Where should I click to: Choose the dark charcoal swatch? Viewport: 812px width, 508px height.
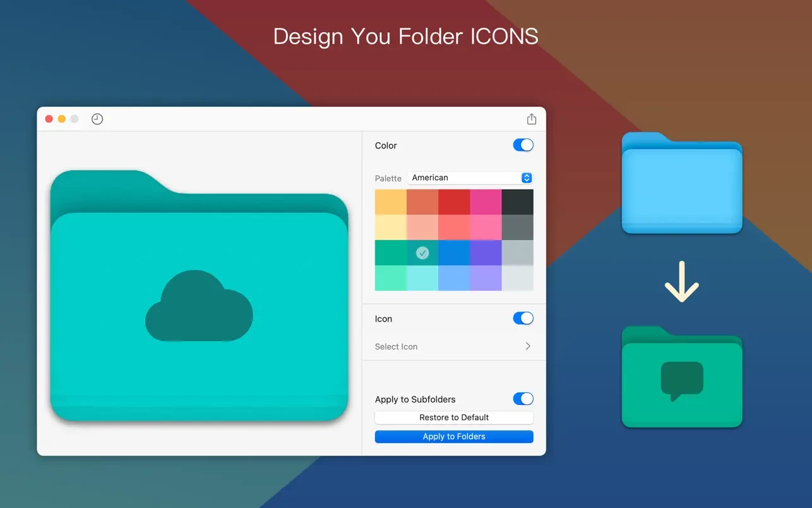(517, 202)
